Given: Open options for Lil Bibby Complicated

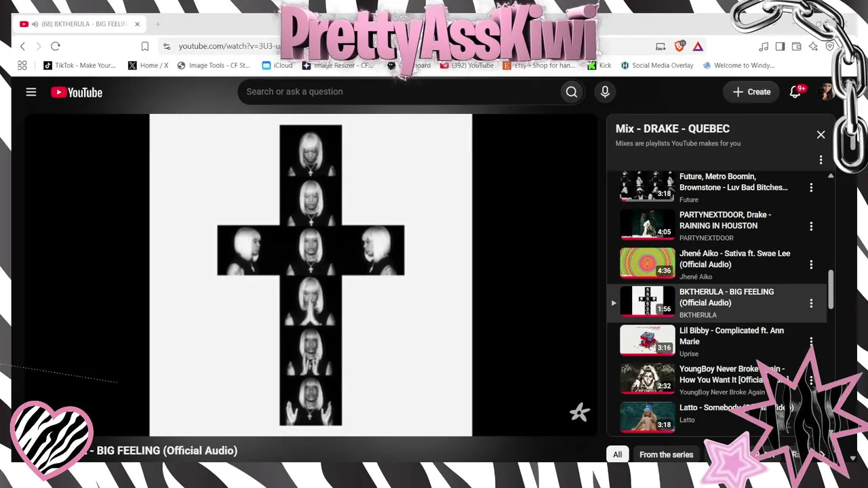Looking at the screenshot, I should coord(811,342).
